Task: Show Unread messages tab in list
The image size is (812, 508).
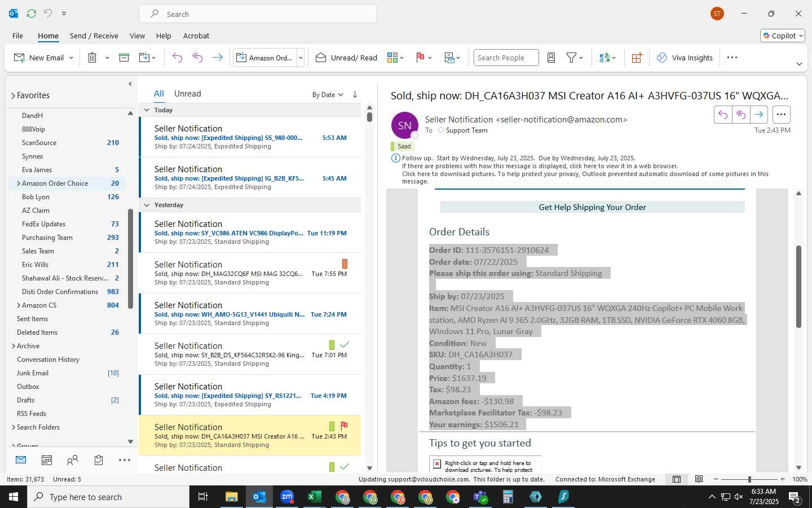Action: tap(188, 94)
